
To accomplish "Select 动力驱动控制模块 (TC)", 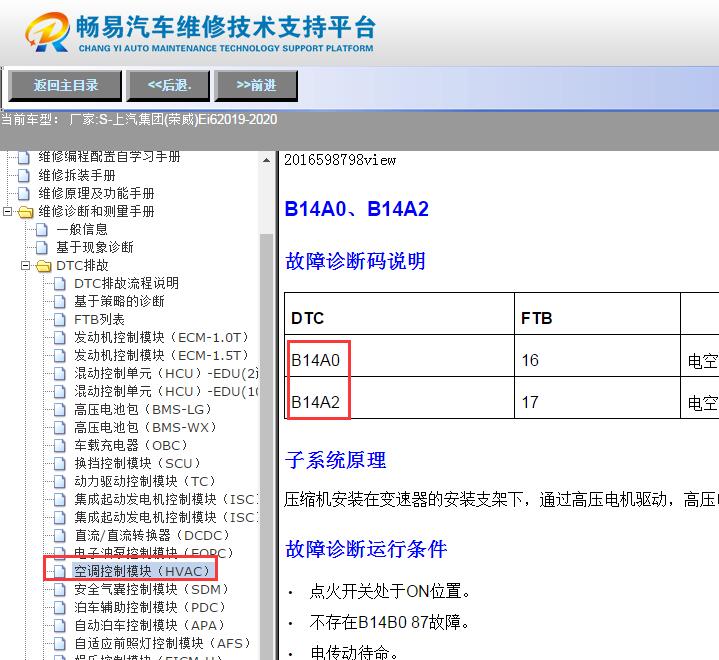I will coord(145,481).
